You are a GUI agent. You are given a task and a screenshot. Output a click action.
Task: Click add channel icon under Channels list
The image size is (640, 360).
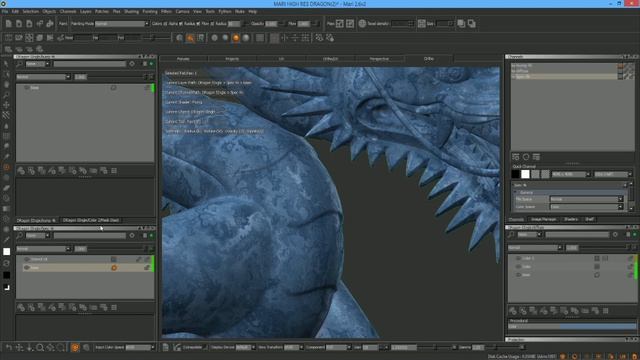point(516,157)
